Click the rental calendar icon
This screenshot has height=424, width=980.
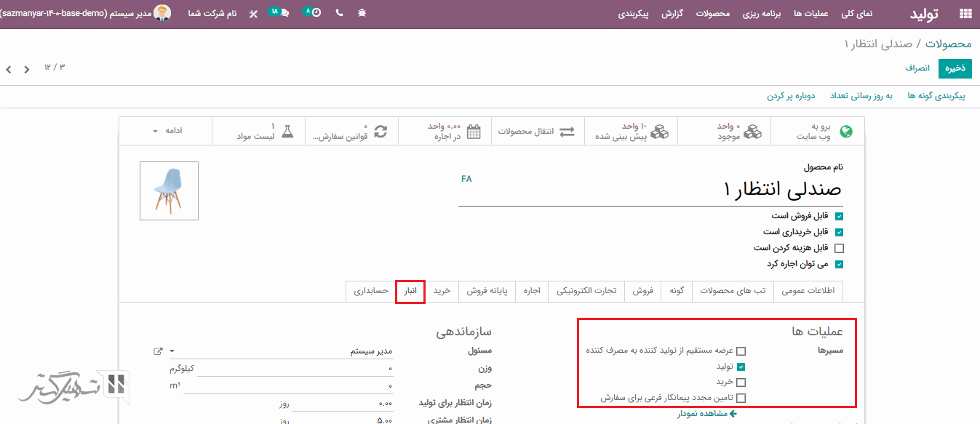tap(474, 132)
